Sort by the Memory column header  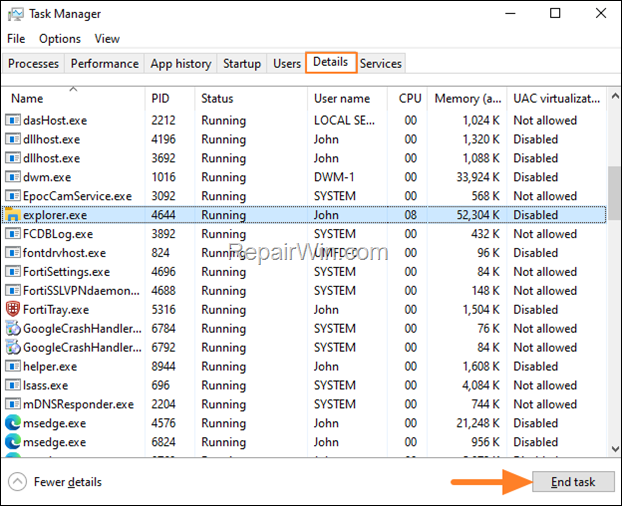[467, 98]
